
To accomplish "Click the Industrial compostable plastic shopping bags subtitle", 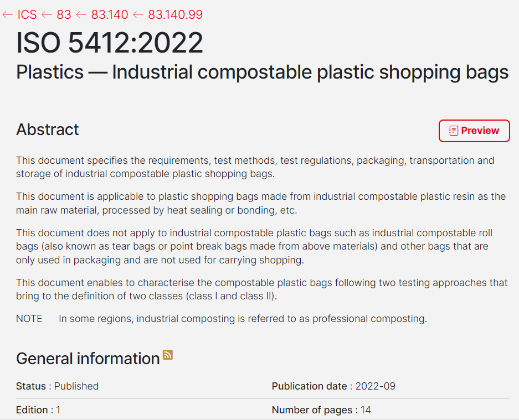I will pos(262,72).
